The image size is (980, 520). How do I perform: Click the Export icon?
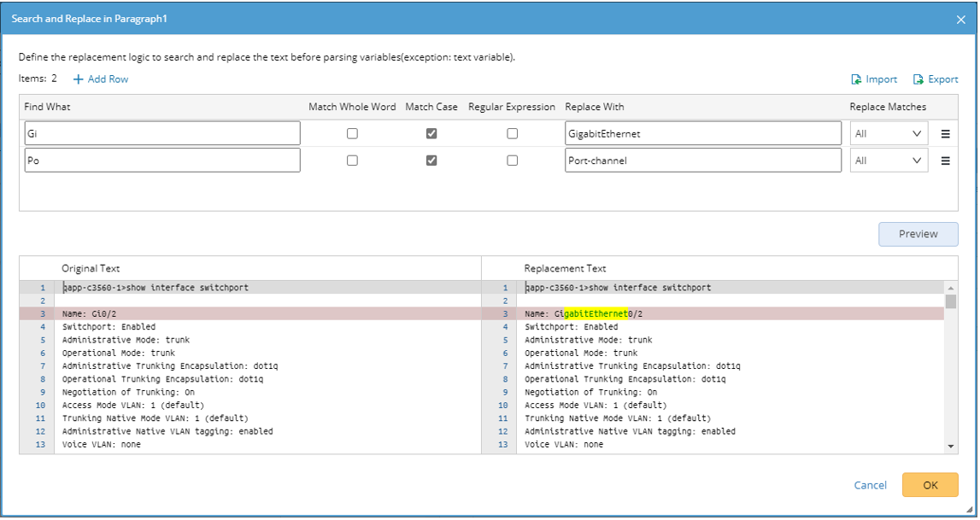[x=918, y=79]
